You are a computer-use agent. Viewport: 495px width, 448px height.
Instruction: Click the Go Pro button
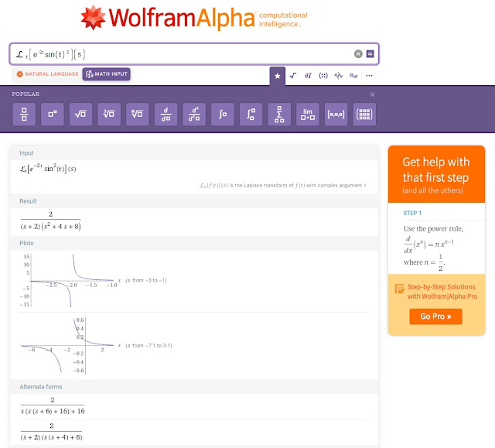[x=435, y=316]
